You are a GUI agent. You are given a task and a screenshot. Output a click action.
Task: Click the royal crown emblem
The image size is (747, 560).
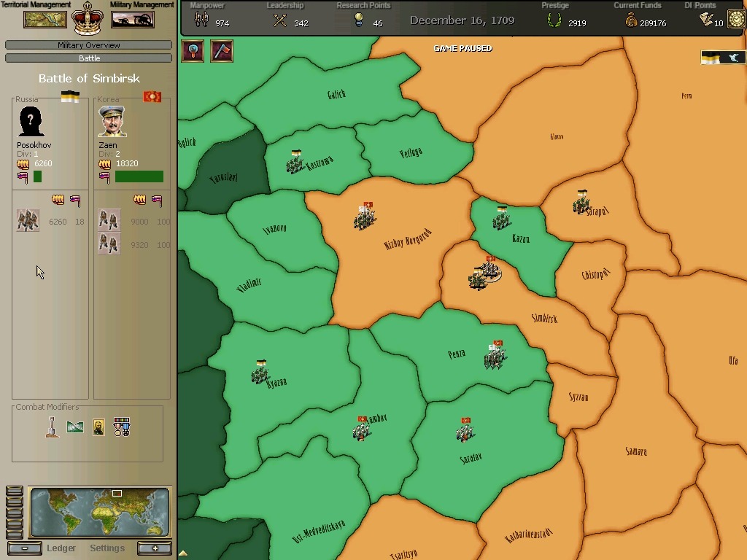pos(88,18)
